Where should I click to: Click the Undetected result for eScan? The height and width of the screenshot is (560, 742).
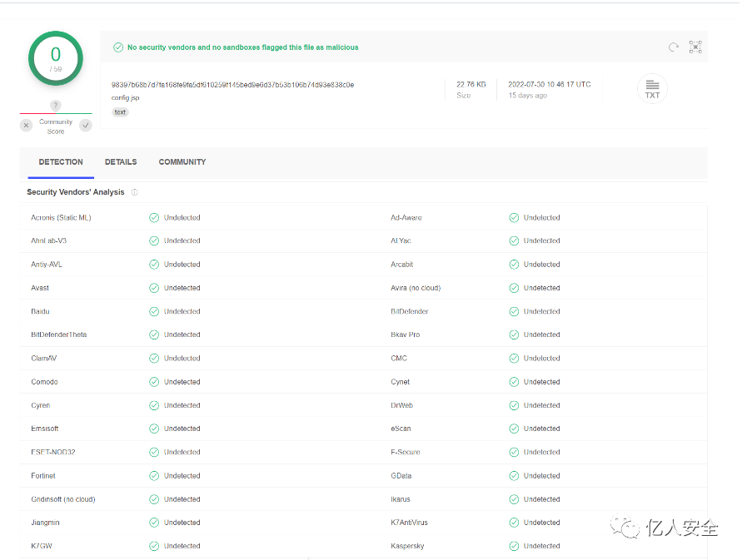542,429
